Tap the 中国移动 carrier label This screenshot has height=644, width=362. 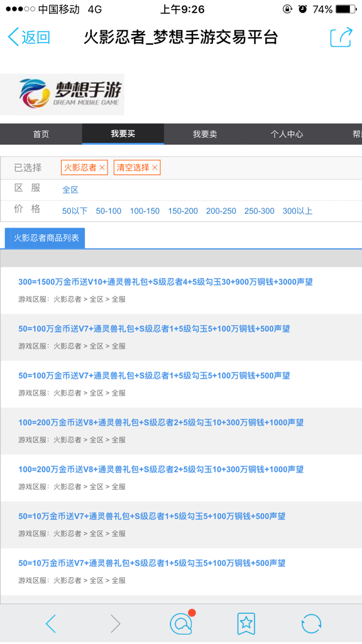coord(58,9)
